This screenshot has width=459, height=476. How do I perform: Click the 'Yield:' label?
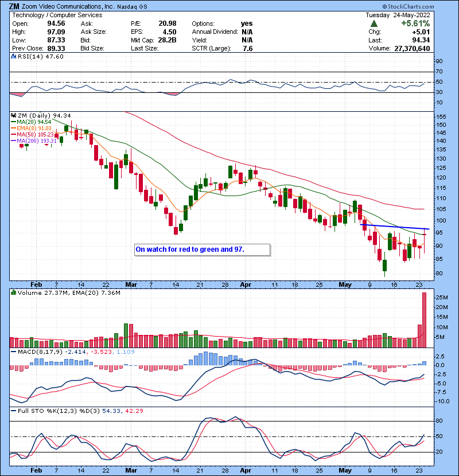click(x=199, y=40)
